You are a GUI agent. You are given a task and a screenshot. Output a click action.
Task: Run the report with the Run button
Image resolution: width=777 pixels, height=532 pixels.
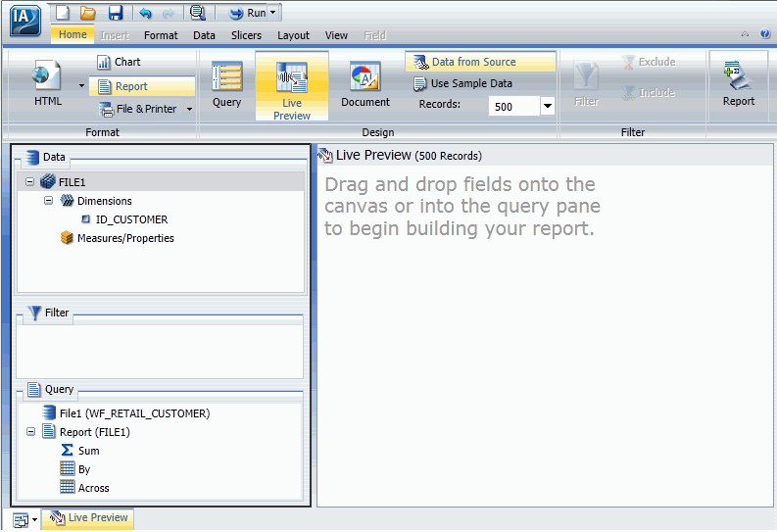(x=247, y=13)
